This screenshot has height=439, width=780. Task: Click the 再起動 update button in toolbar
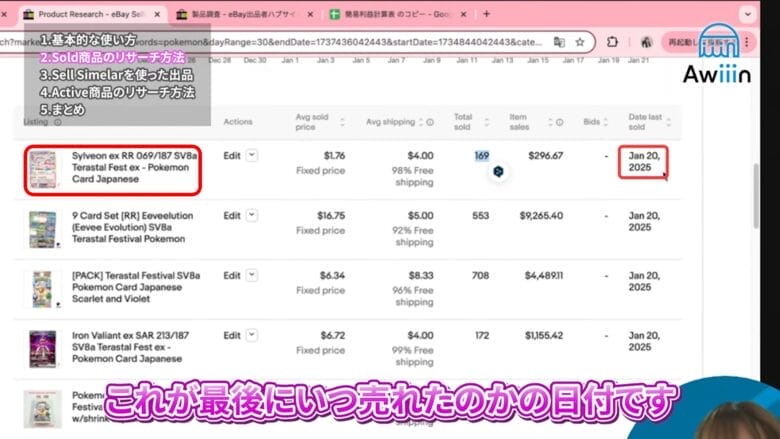point(699,43)
